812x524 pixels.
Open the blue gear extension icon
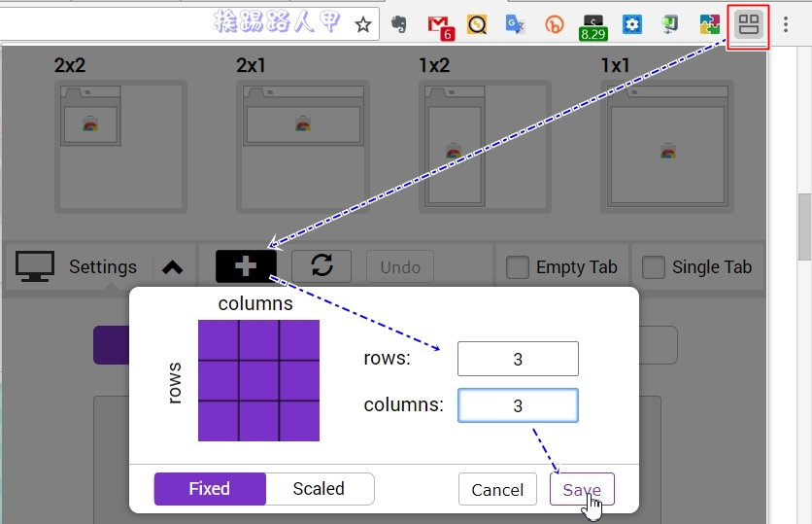[631, 24]
